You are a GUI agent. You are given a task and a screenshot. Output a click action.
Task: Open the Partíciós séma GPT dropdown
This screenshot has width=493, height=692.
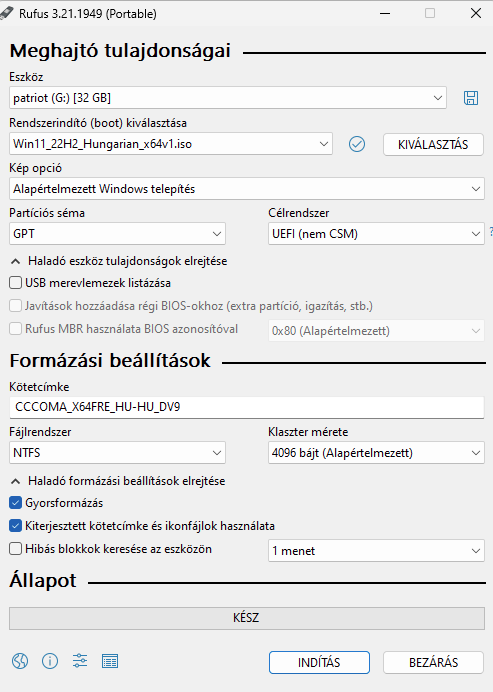117,233
